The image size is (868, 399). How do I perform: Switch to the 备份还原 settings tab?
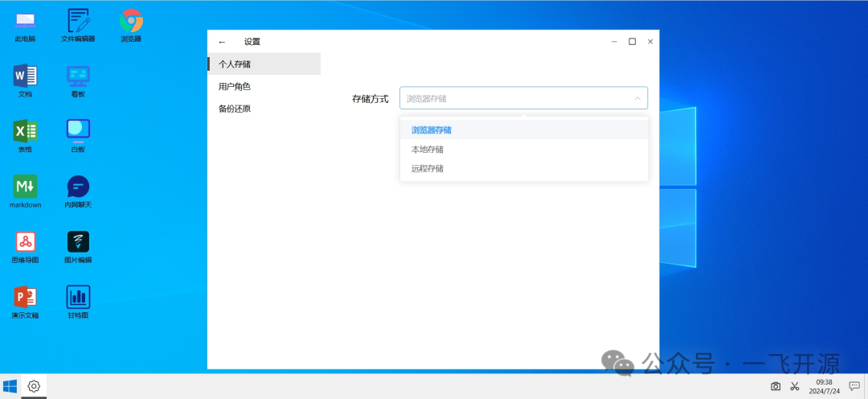click(235, 109)
